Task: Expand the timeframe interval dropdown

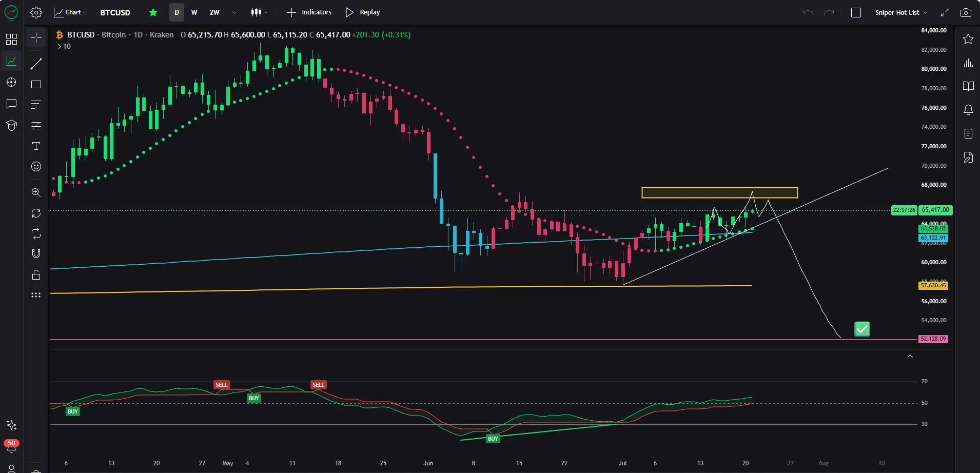Action: coord(234,12)
